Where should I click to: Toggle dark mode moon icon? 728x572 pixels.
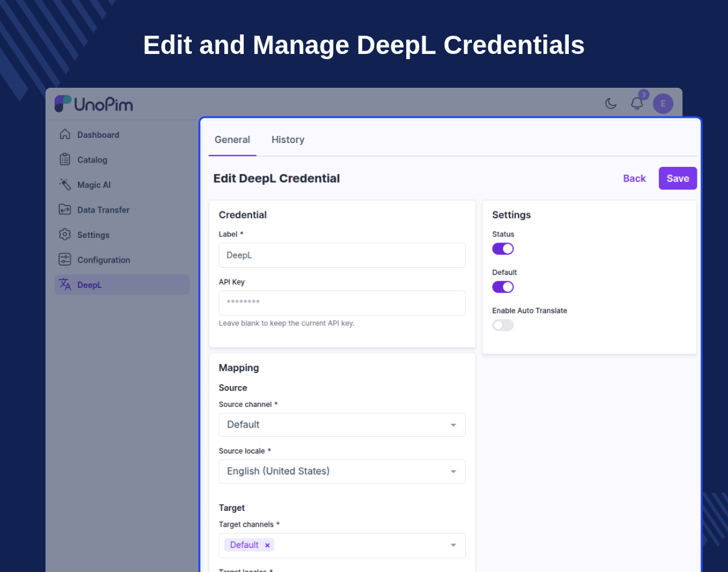click(x=610, y=103)
